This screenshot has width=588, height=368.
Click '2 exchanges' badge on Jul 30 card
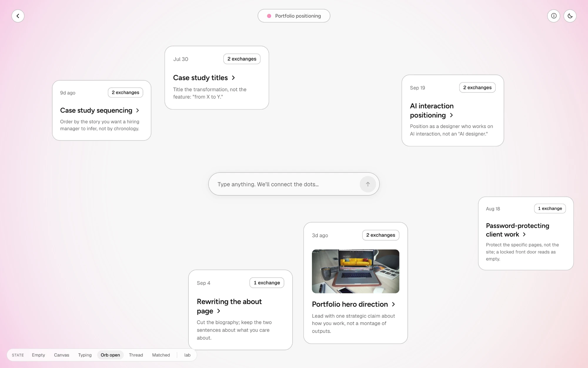coord(242,59)
